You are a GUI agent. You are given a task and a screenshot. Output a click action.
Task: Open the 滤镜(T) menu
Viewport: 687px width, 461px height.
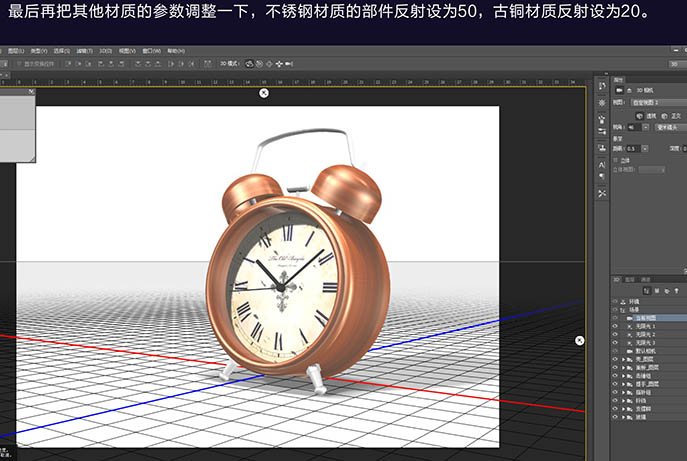click(84, 51)
